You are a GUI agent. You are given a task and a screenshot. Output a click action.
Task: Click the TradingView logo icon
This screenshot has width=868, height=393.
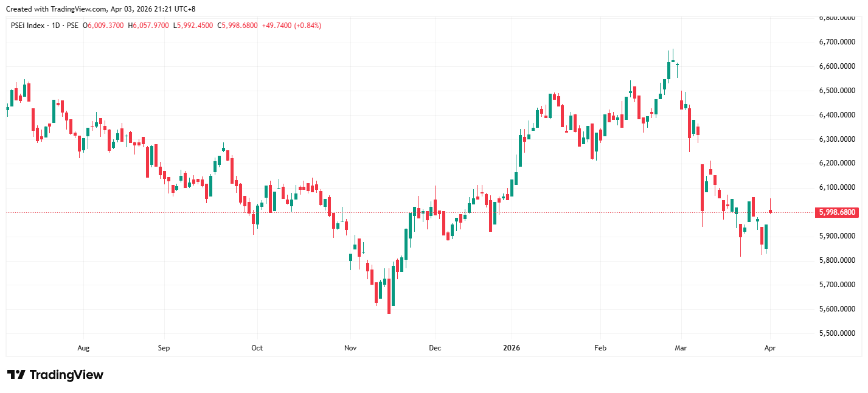coord(16,375)
